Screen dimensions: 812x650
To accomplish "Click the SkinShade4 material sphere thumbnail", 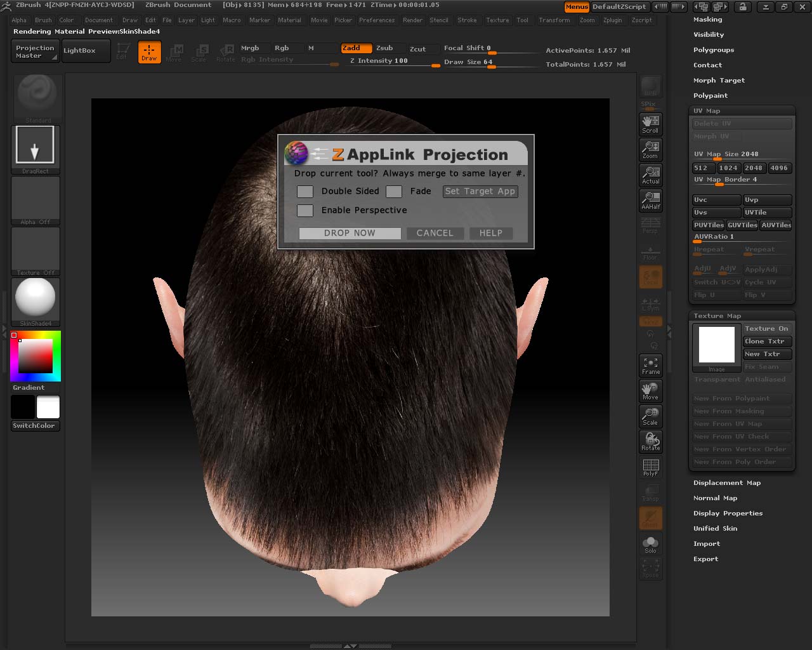I will click(x=36, y=298).
